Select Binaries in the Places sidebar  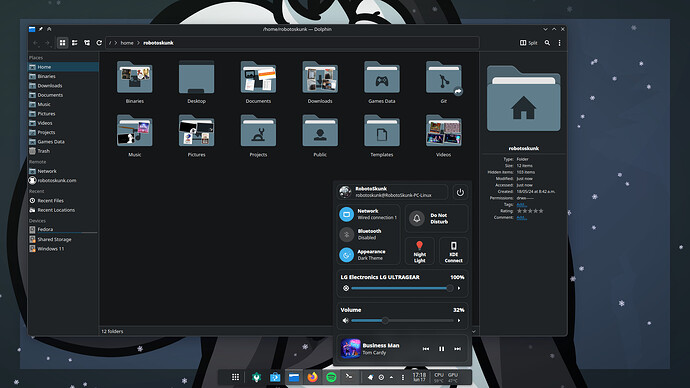point(63,76)
